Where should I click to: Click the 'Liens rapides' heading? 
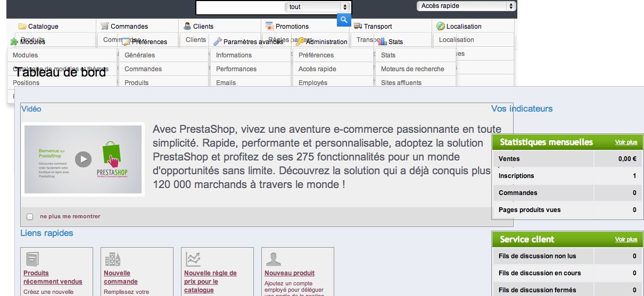tap(47, 233)
